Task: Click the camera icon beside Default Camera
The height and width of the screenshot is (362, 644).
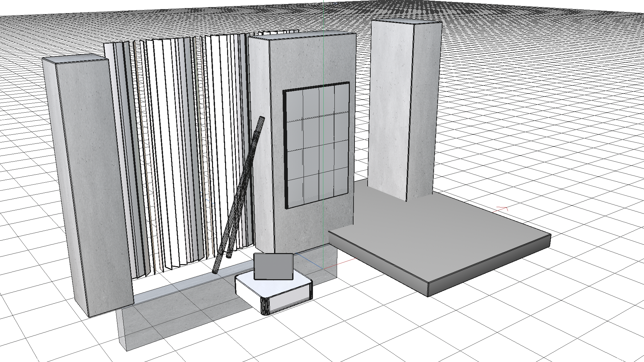Action: coord(335,3)
